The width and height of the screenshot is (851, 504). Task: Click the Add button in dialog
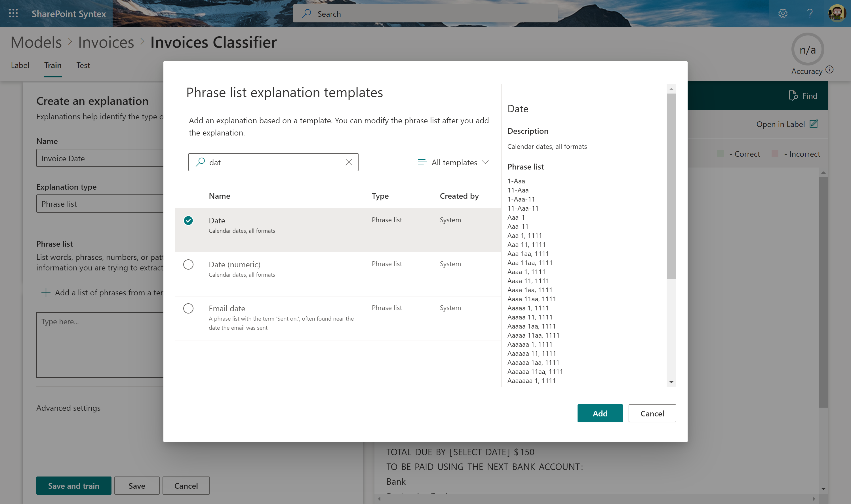point(600,413)
